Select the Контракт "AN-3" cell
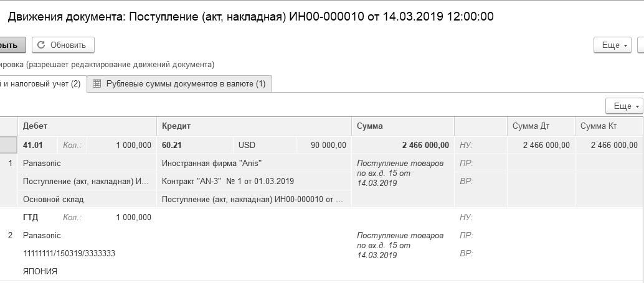The image size is (644, 283). pos(227,181)
